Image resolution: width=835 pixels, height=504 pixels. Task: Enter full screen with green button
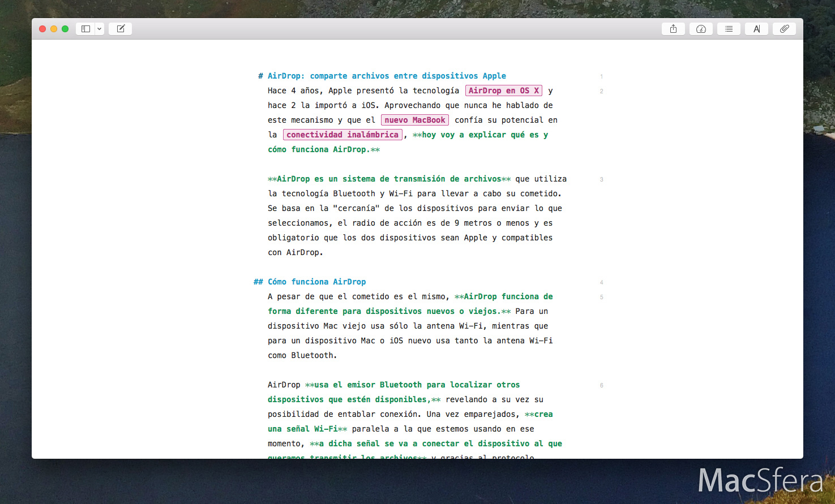click(x=65, y=29)
